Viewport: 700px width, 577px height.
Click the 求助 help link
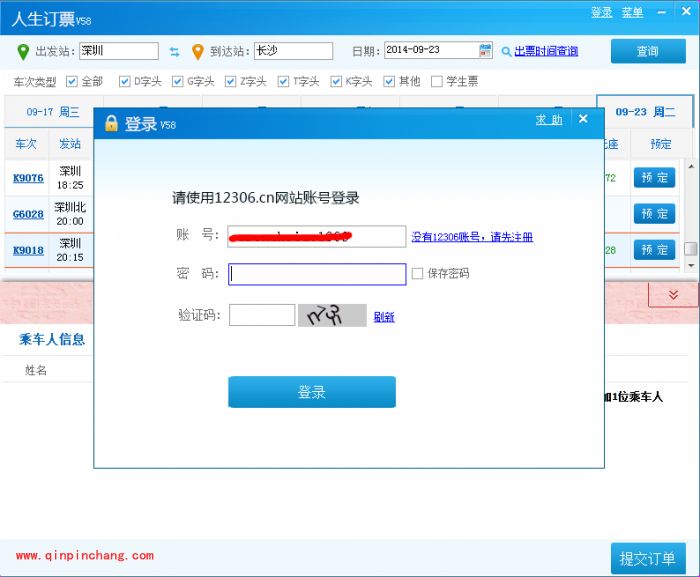click(x=549, y=119)
